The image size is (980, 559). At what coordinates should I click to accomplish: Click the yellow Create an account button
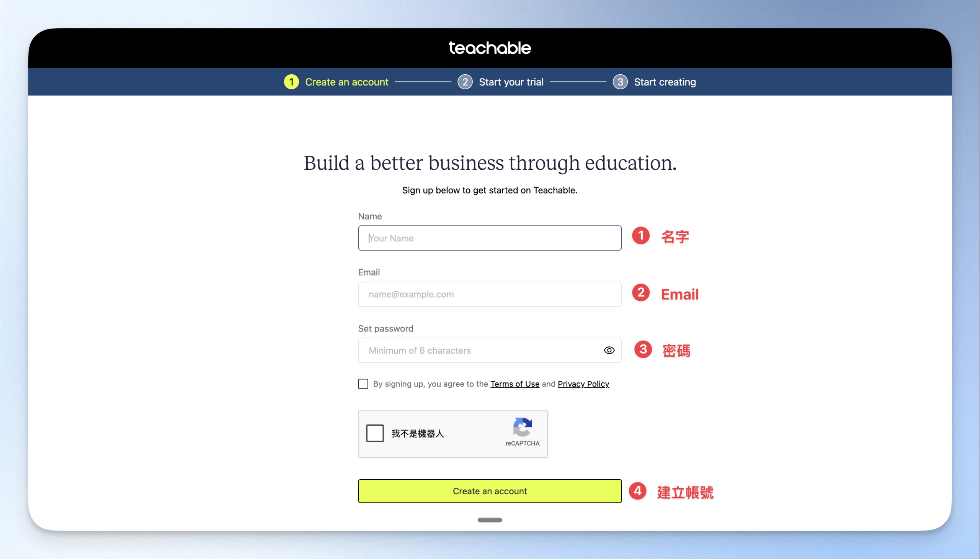click(x=490, y=491)
